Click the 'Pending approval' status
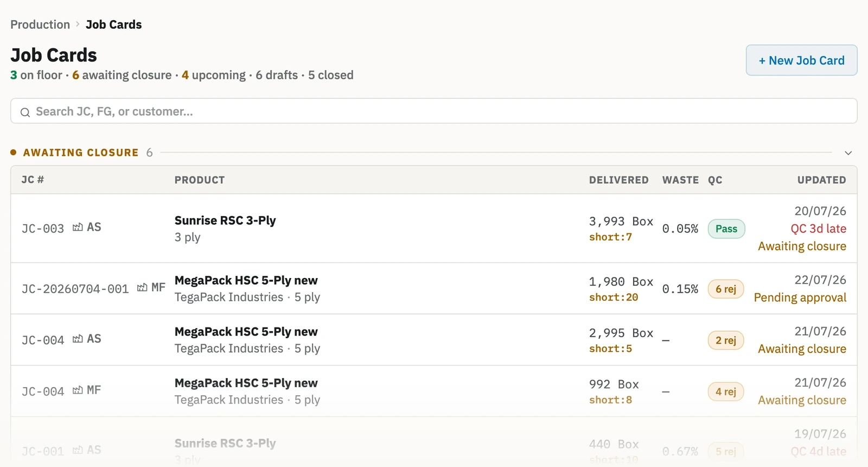The width and height of the screenshot is (868, 467). click(800, 298)
